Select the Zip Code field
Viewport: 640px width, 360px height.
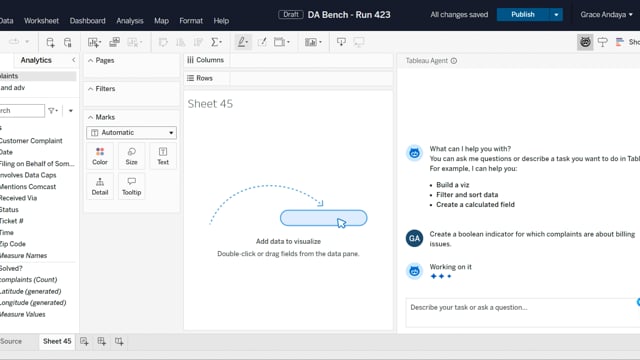13,244
